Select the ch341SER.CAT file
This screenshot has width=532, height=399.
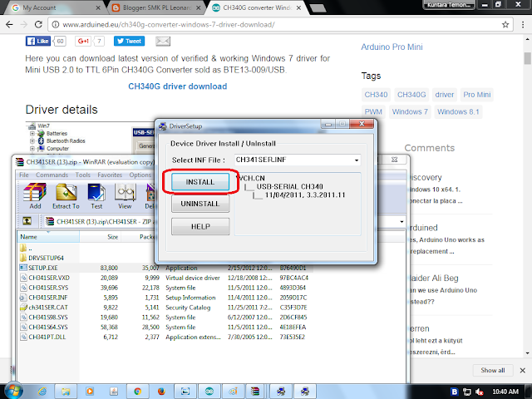point(44,307)
